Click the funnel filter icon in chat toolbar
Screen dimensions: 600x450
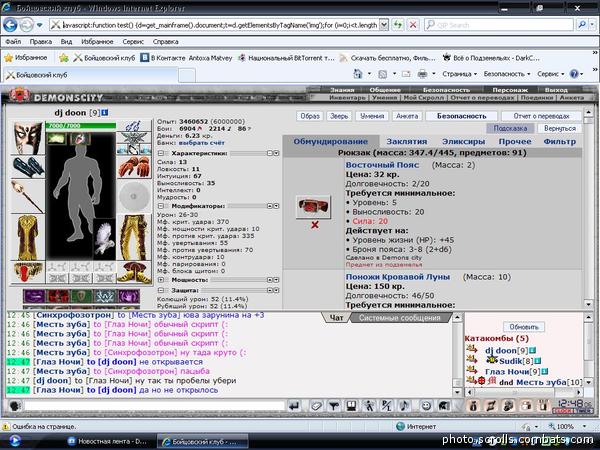(334, 406)
